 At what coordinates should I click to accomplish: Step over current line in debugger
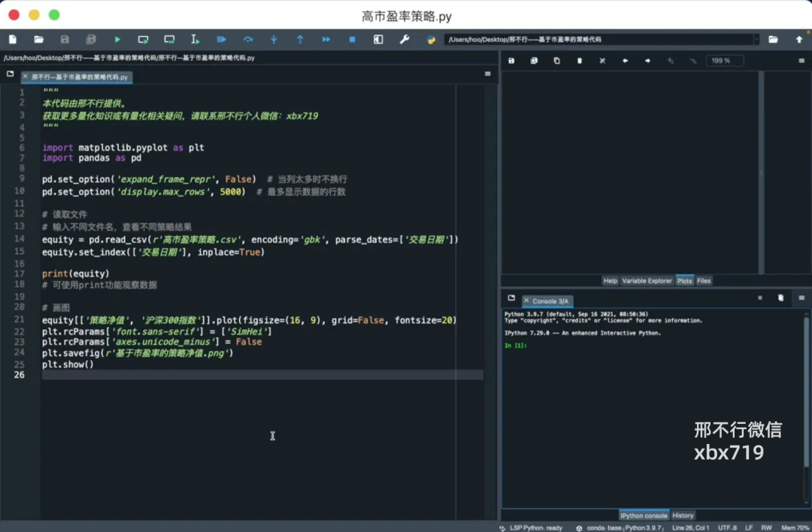(x=247, y=39)
